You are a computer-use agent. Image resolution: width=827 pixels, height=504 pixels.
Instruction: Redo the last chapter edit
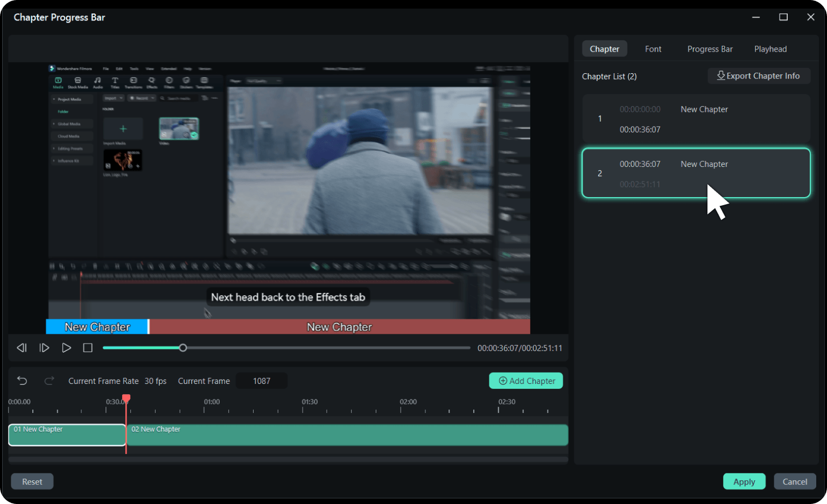(49, 381)
